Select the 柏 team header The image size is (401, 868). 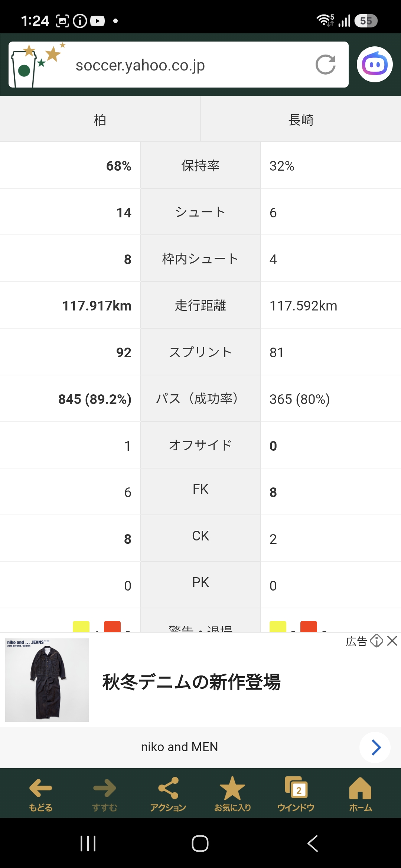[100, 119]
